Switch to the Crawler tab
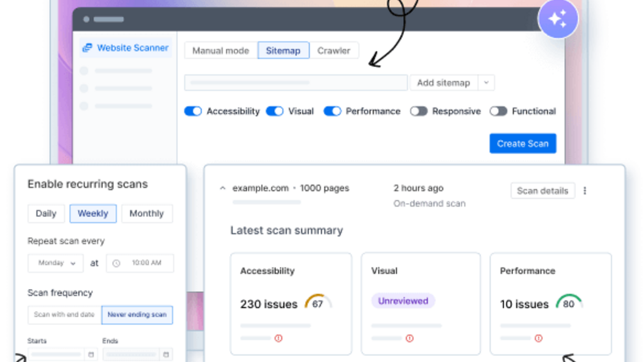 tap(333, 50)
